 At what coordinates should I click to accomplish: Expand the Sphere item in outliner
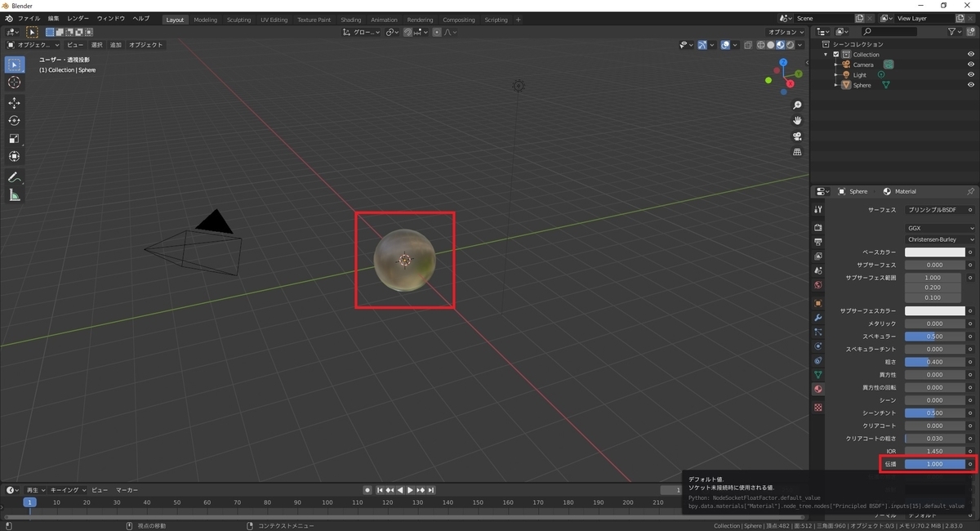835,85
